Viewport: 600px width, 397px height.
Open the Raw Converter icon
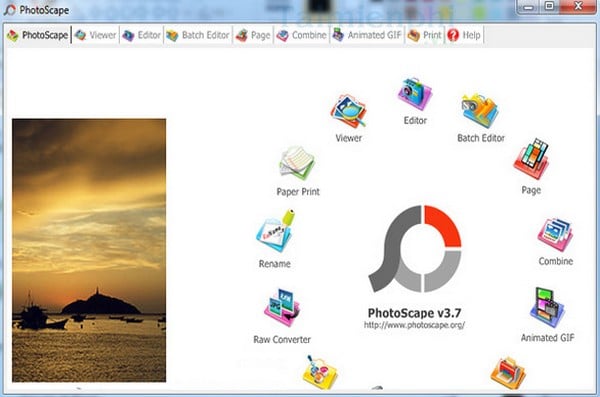point(282,308)
